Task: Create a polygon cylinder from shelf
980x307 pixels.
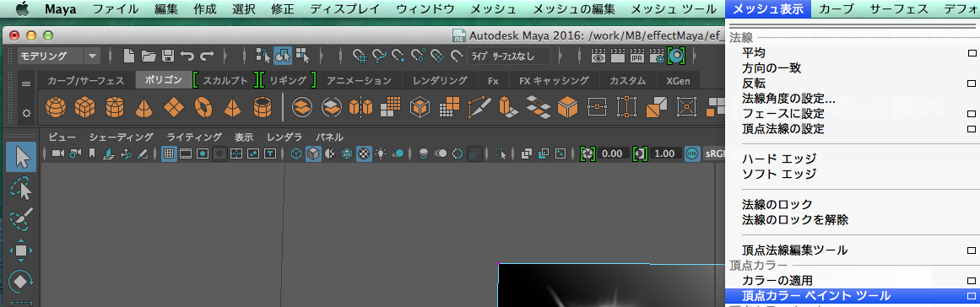Action: click(115, 108)
